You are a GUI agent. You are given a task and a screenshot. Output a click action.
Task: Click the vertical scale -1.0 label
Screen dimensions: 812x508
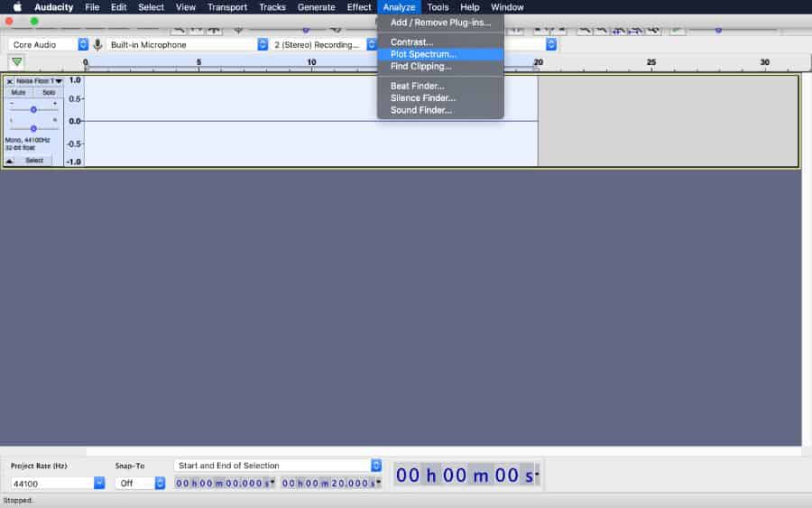tap(74, 162)
